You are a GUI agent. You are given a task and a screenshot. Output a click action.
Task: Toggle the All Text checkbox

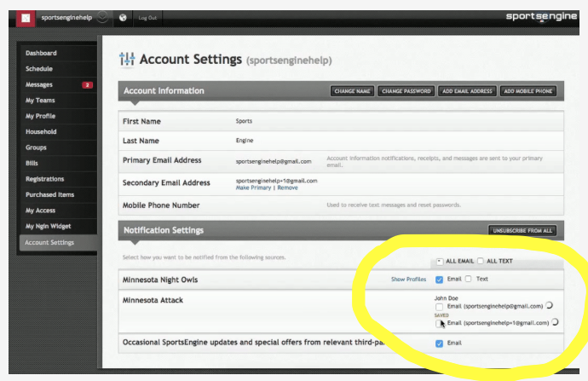481,261
